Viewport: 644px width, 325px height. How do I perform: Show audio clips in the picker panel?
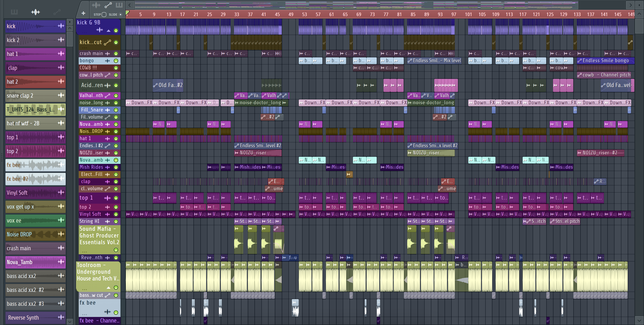click(x=36, y=12)
